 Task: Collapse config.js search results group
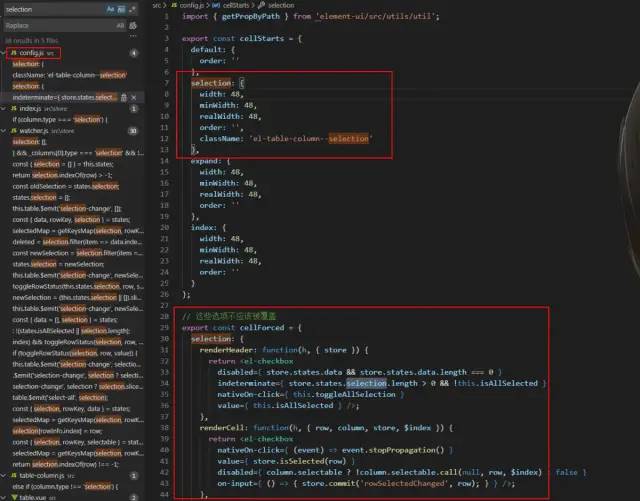click(3, 51)
